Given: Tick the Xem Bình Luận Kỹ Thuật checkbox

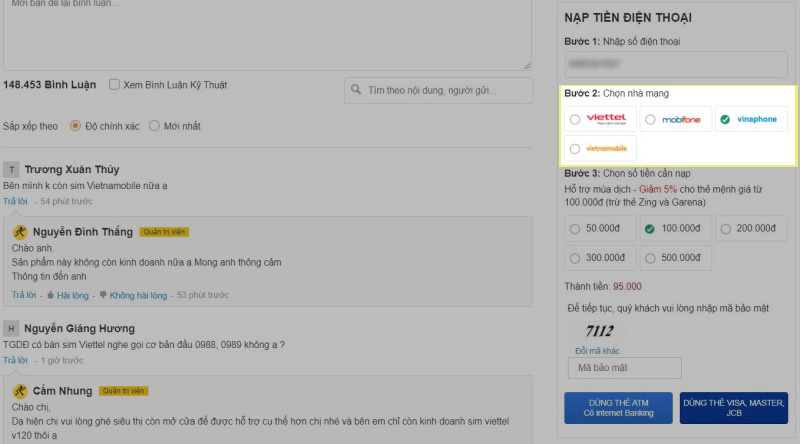Looking at the screenshot, I should point(114,85).
